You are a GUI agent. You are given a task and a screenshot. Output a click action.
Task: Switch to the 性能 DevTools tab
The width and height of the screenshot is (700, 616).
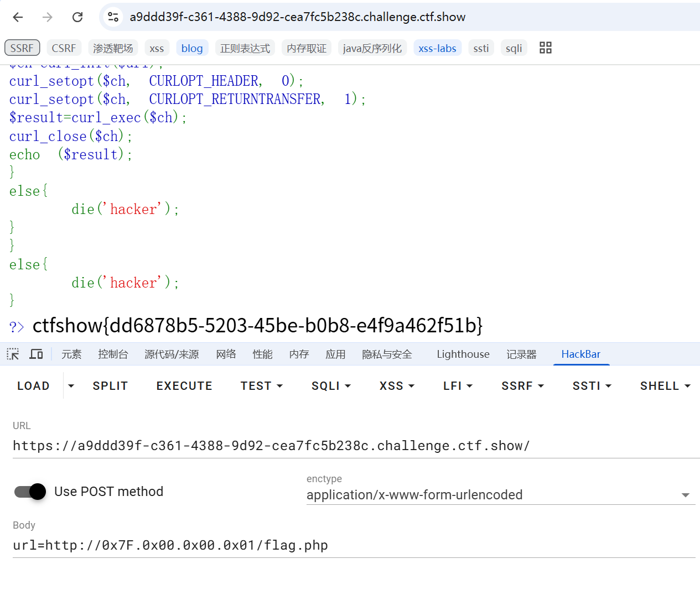click(262, 354)
